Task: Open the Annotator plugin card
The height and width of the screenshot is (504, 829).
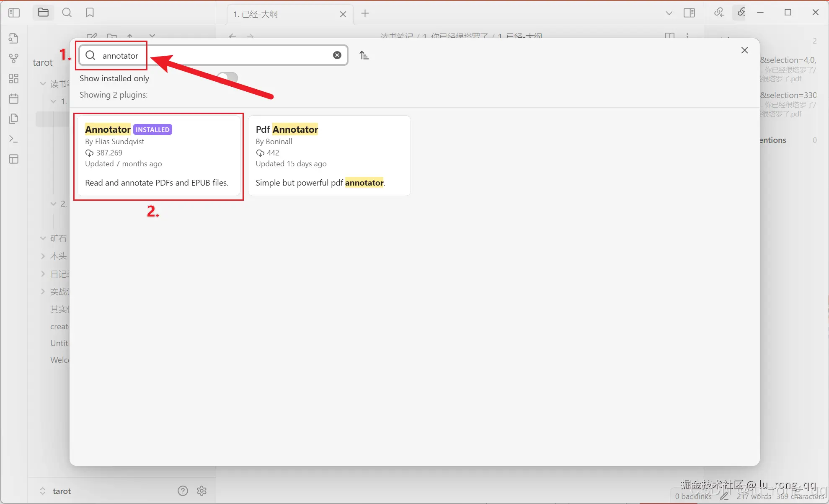Action: [158, 156]
